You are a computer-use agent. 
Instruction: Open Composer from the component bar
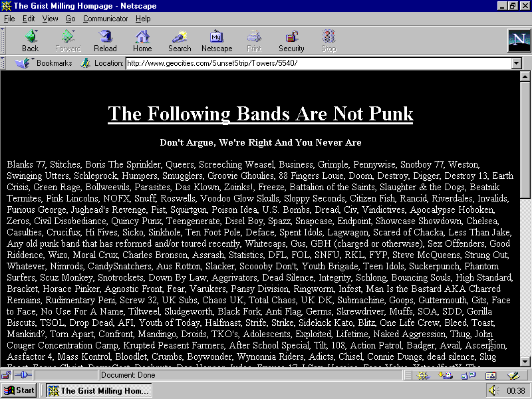pyautogui.click(x=512, y=375)
